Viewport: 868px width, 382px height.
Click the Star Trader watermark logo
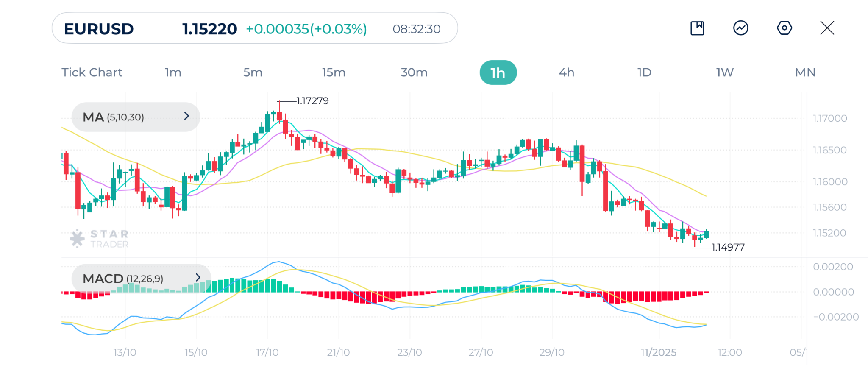(x=99, y=239)
